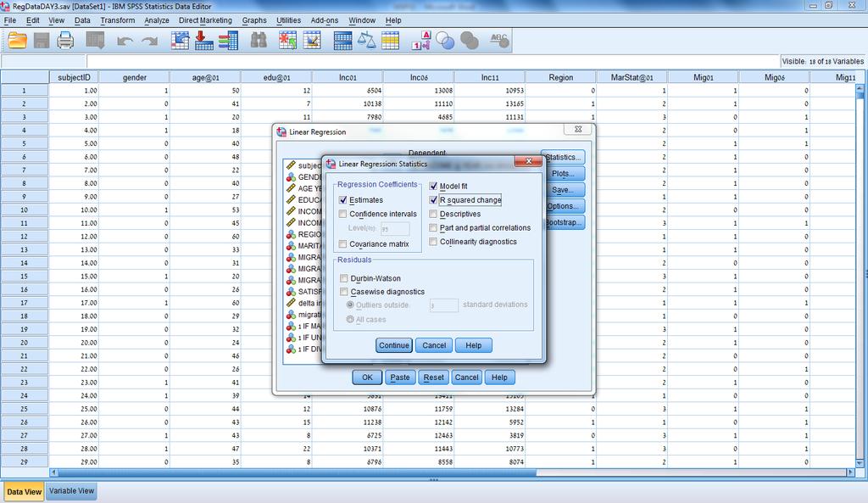Click the Save file disk icon

[x=42, y=41]
